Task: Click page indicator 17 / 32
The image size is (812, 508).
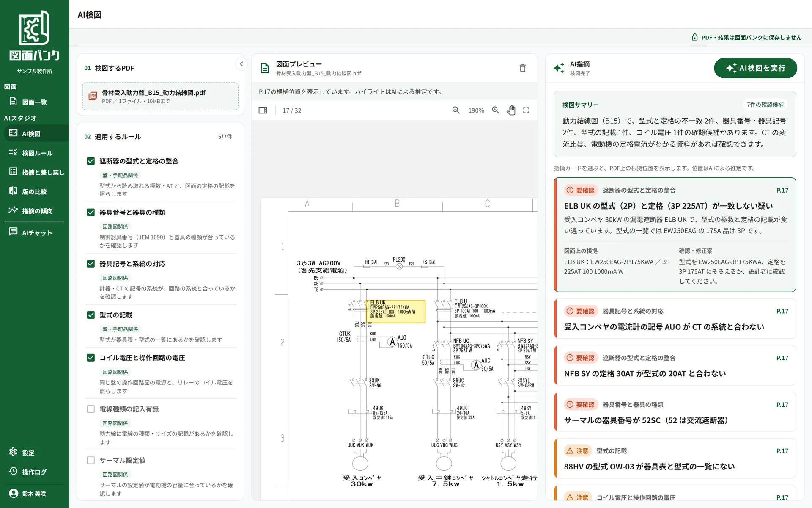Action: pos(292,110)
